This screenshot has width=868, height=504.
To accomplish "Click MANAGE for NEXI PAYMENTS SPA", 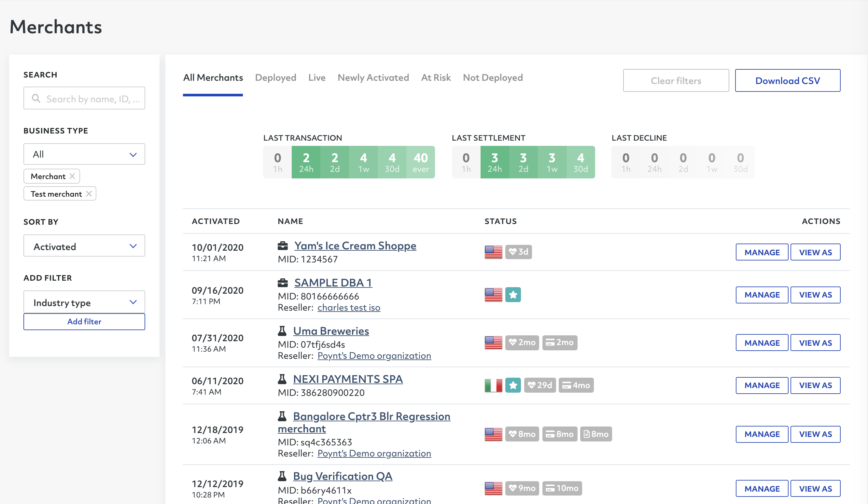I will [762, 385].
